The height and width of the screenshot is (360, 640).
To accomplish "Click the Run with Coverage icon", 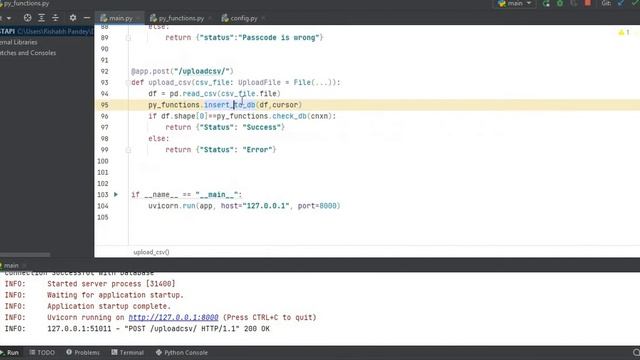I will (574, 4).
